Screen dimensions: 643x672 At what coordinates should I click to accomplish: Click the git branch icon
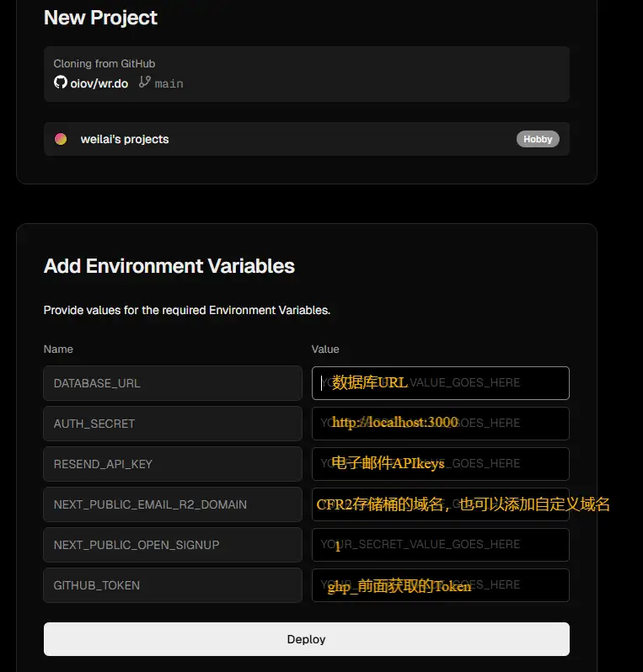coord(144,83)
